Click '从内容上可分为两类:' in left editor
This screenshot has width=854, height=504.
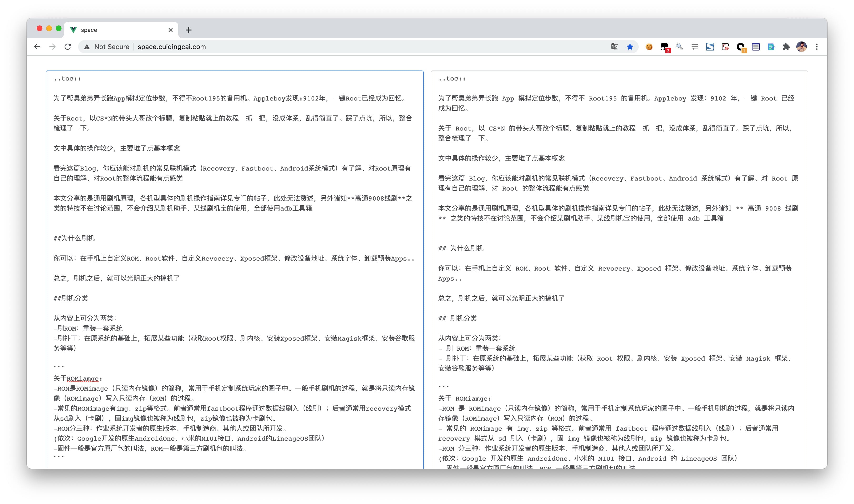click(85, 318)
